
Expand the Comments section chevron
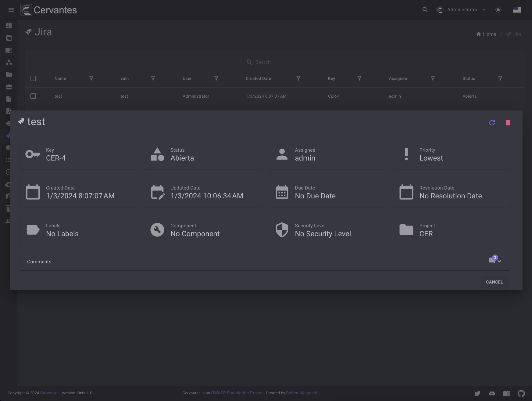tap(499, 261)
